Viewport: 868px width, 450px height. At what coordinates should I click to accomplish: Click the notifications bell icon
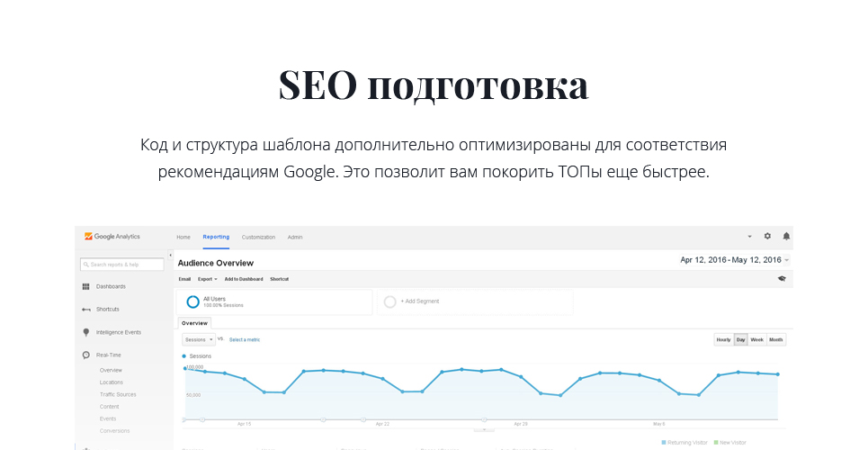786,237
